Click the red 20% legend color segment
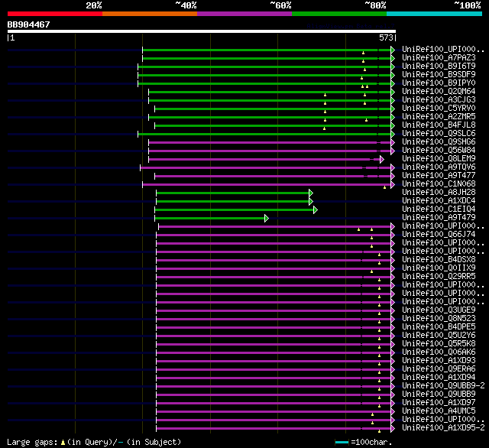This screenshot has height=448, width=489. point(55,14)
